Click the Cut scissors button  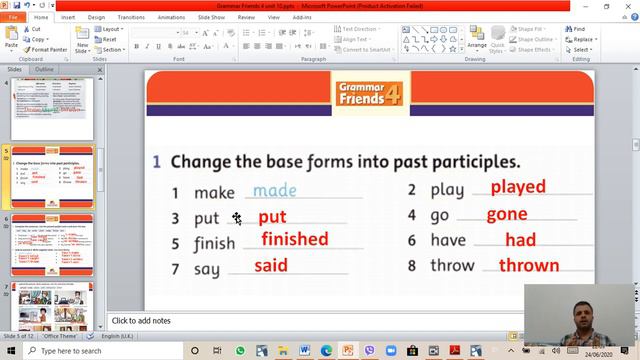[x=32, y=29]
